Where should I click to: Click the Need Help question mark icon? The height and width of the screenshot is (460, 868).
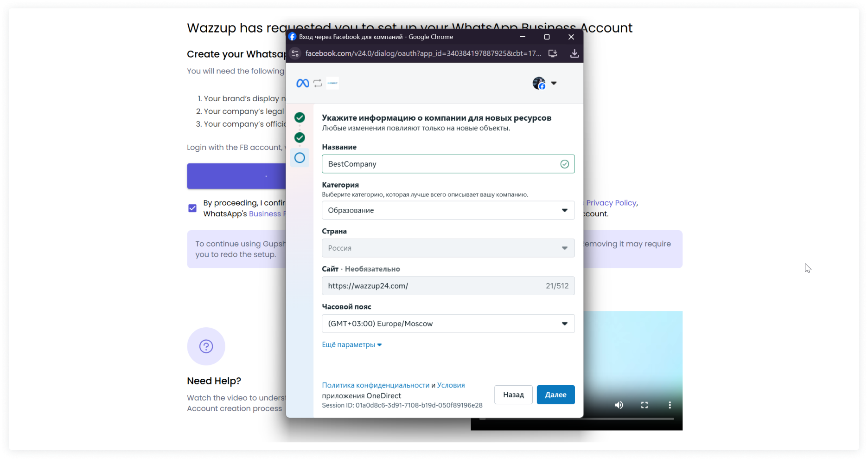coord(206,346)
